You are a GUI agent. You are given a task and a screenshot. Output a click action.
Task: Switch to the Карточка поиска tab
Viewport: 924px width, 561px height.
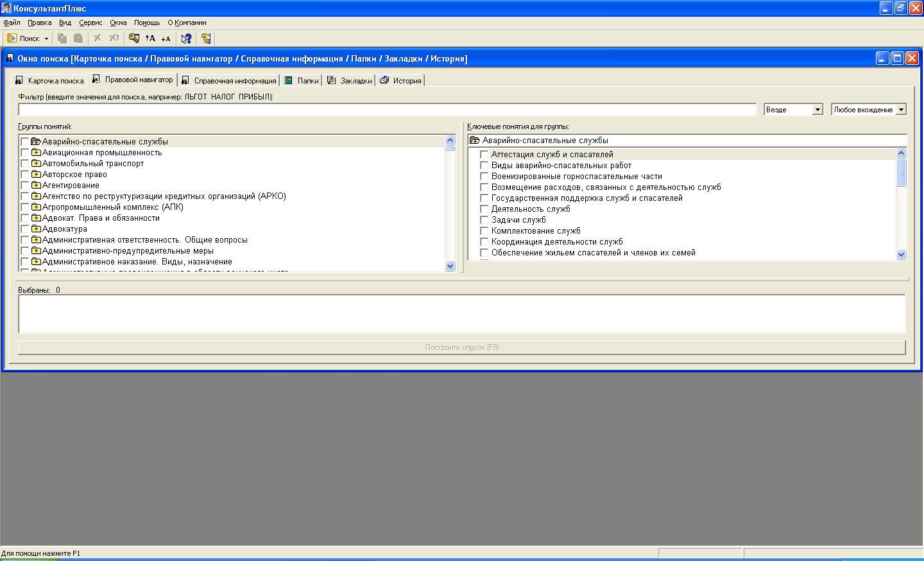(49, 80)
